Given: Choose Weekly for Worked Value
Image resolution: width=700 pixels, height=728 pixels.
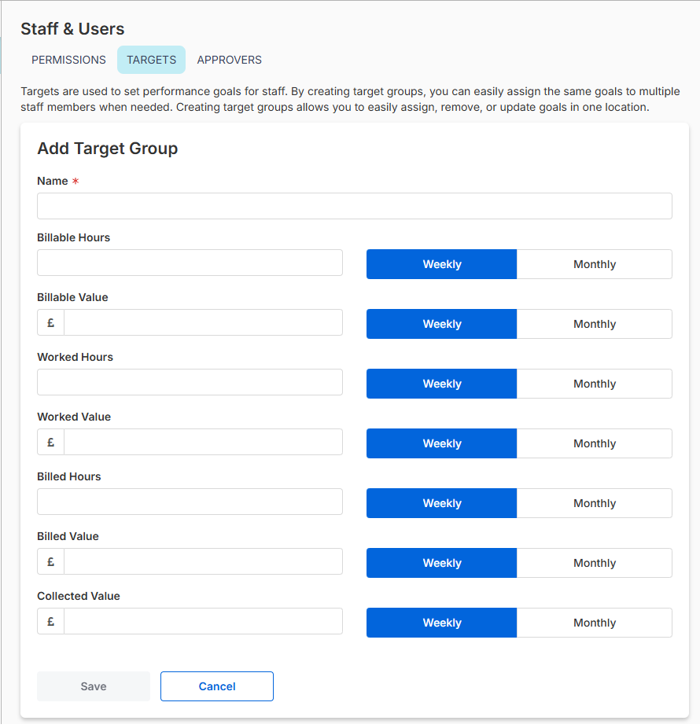Looking at the screenshot, I should [x=442, y=443].
